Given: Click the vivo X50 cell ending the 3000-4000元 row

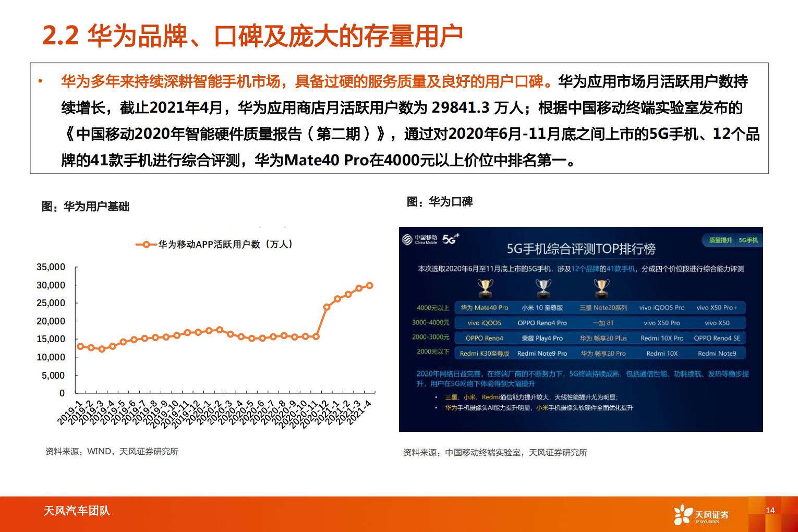Looking at the screenshot, I should 717,323.
